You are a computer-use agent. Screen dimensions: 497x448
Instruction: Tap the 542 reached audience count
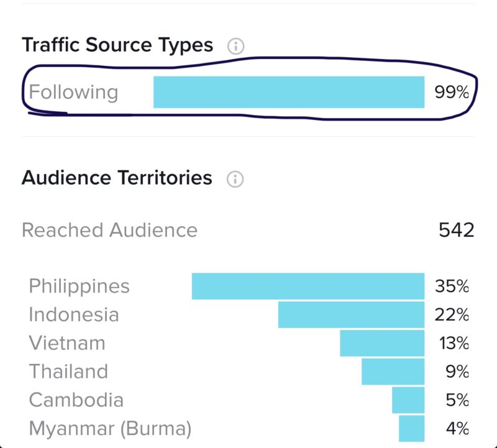[x=456, y=230]
